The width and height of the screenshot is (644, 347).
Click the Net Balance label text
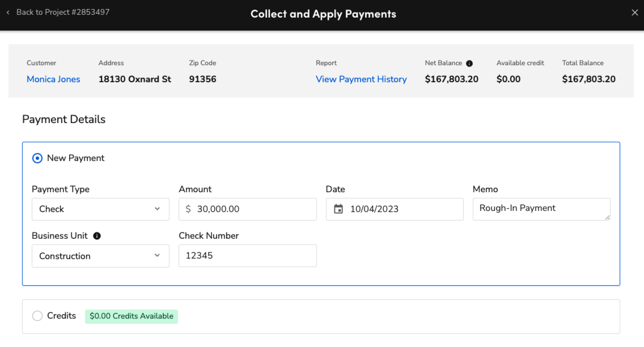click(443, 63)
